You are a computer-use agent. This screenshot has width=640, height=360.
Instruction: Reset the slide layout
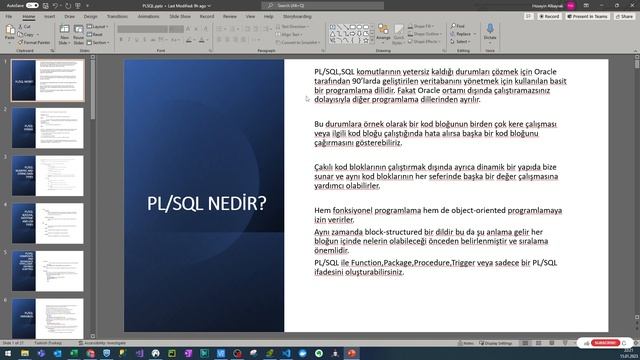[95, 35]
